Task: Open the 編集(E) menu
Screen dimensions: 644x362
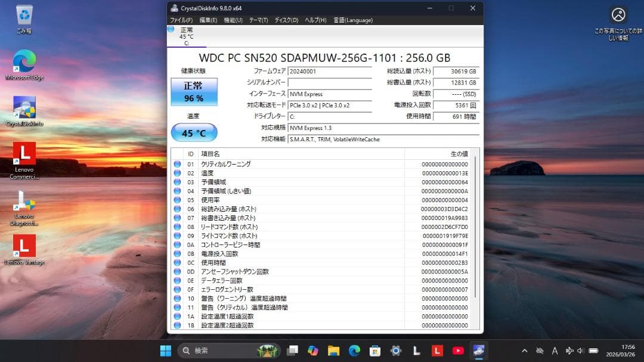Action: [x=208, y=20]
